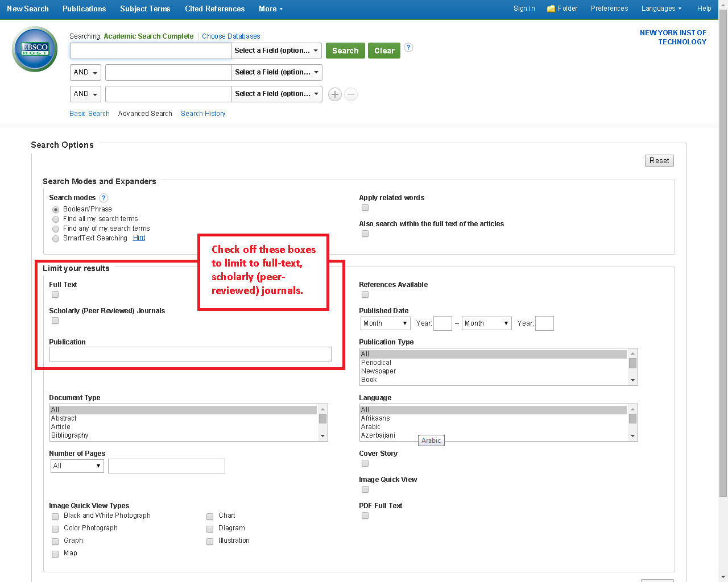Select Periodical in Publication Type list
The image size is (728, 582).
[x=493, y=363]
